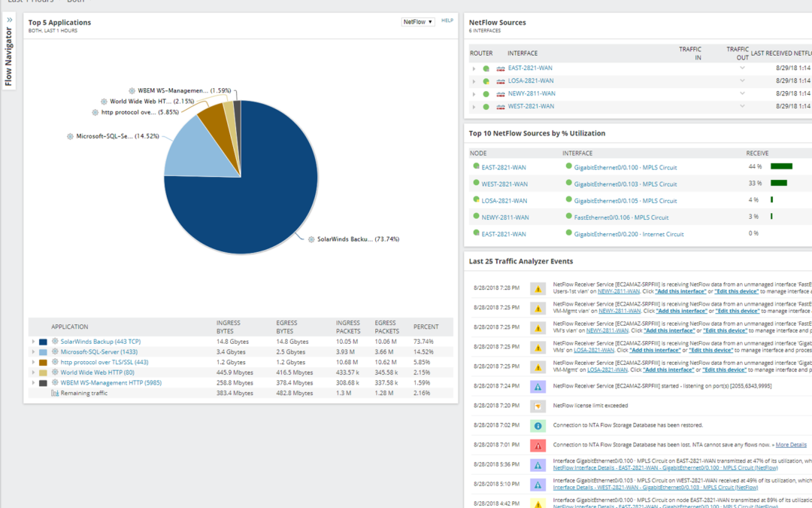Screen dimensions: 812x508
Task: Click the 2.16% value in the Remaining traffic row
Action: 422,394
